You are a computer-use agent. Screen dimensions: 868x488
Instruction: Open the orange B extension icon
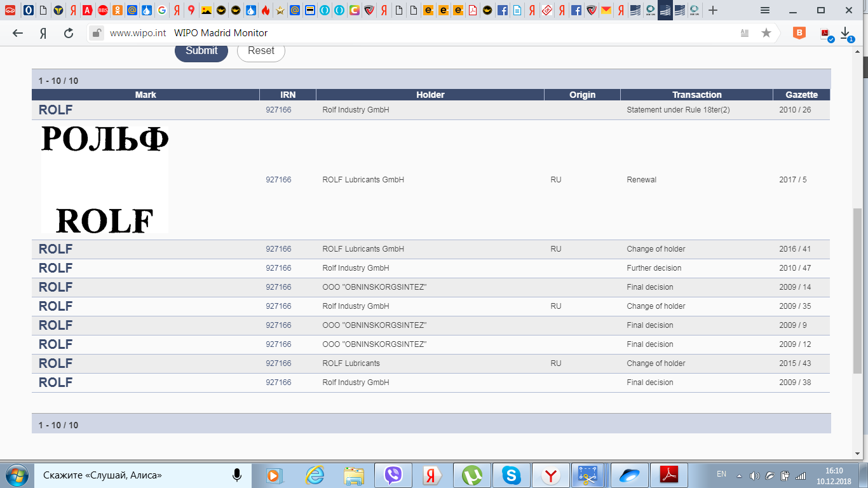[x=799, y=33]
